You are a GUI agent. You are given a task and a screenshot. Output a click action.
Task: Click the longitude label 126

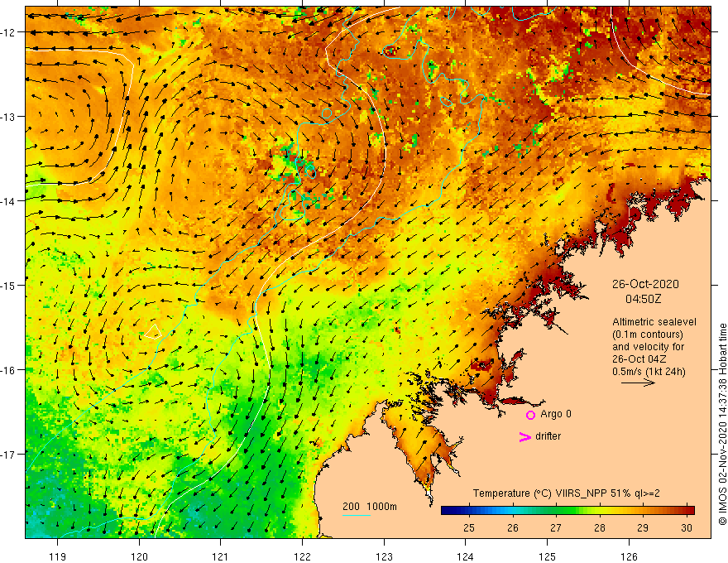(x=629, y=556)
